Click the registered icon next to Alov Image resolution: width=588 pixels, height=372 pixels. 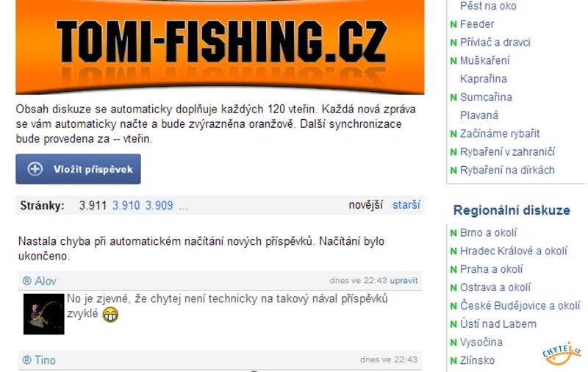[27, 281]
